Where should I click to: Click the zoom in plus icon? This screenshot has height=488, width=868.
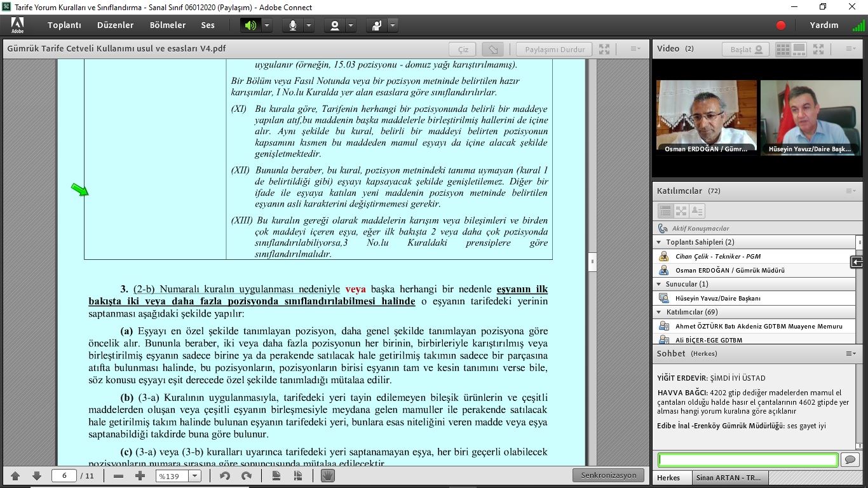click(140, 476)
